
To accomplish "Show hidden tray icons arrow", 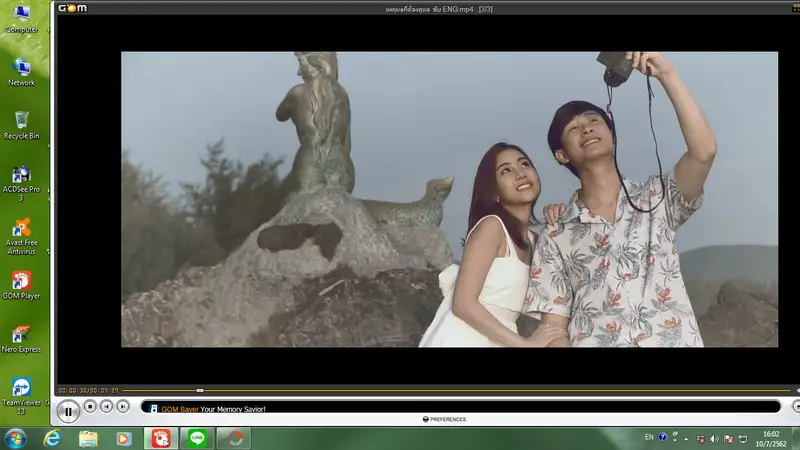I will [x=686, y=439].
